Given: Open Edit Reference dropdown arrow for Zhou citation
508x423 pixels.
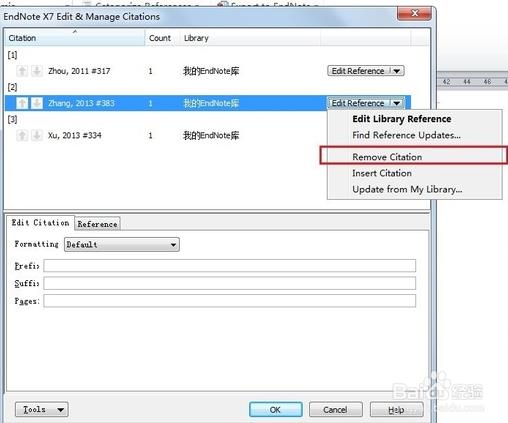Looking at the screenshot, I should click(397, 71).
